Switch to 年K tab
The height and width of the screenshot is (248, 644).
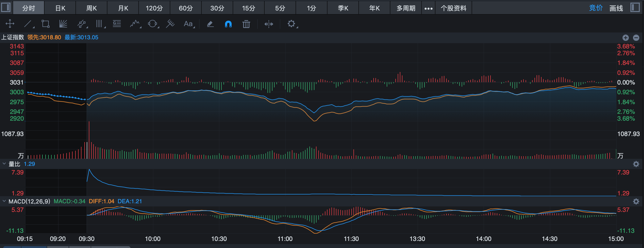tap(374, 8)
